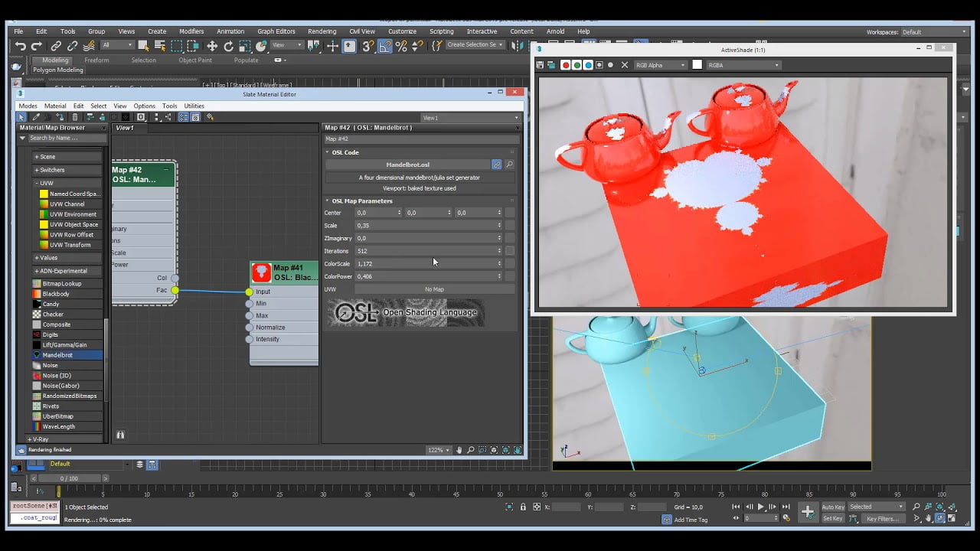Click the pick material eyedropper icon
This screenshot has width=980, height=551.
35,117
